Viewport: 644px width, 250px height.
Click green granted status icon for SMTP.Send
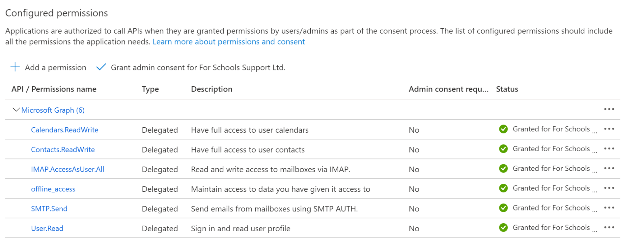click(503, 208)
